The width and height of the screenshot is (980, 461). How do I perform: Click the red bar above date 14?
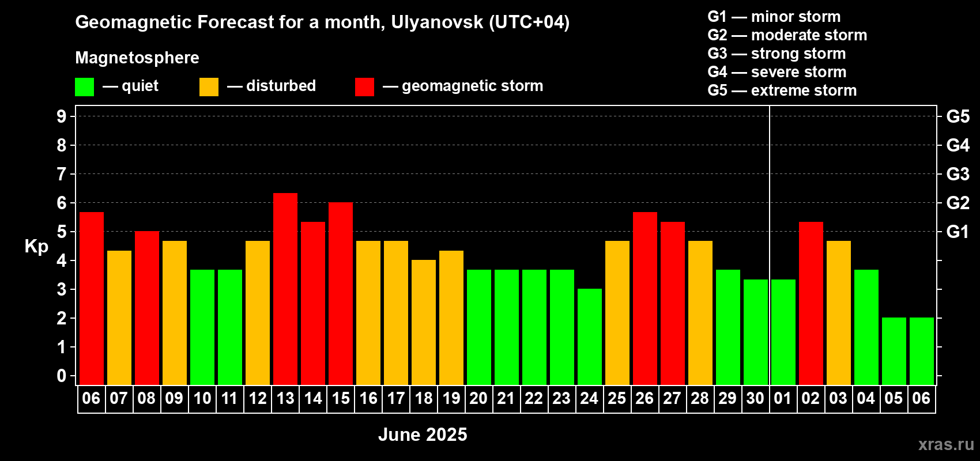point(313,303)
